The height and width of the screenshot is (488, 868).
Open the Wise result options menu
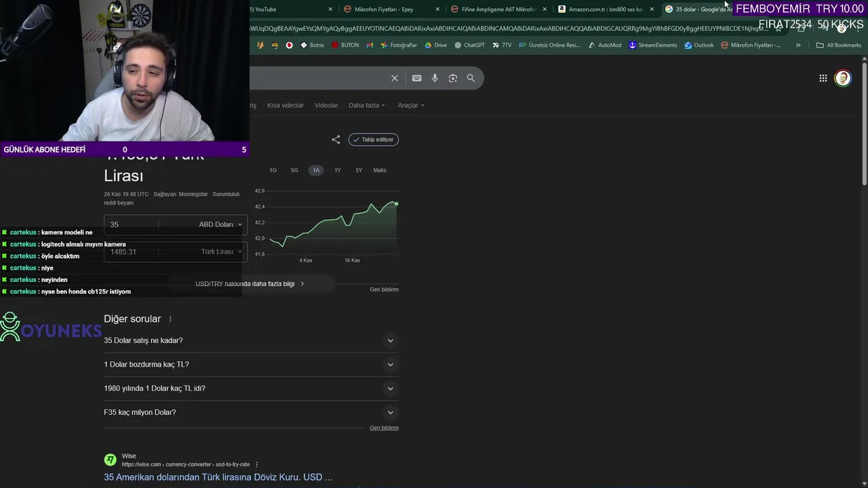(x=256, y=464)
